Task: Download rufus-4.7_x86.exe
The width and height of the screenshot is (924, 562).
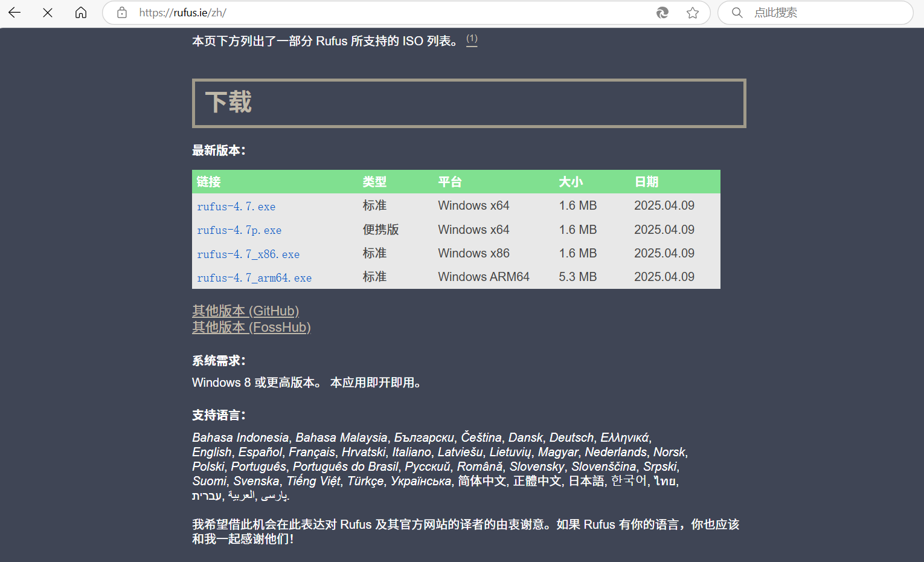Action: [x=248, y=254]
